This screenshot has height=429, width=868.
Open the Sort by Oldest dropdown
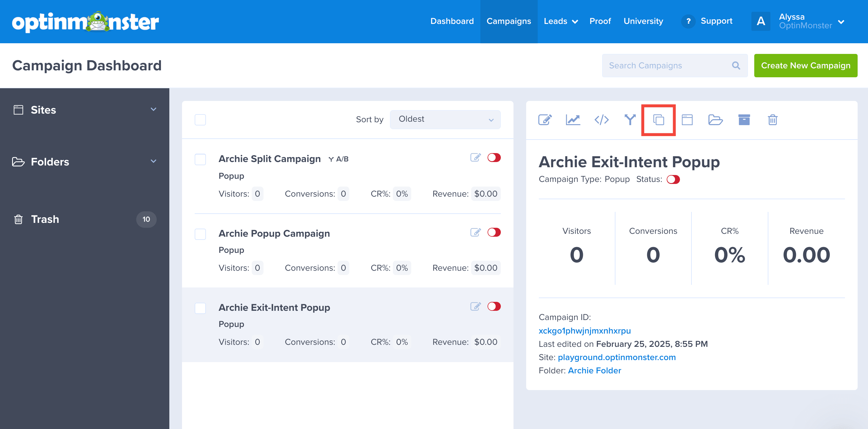[x=445, y=119]
